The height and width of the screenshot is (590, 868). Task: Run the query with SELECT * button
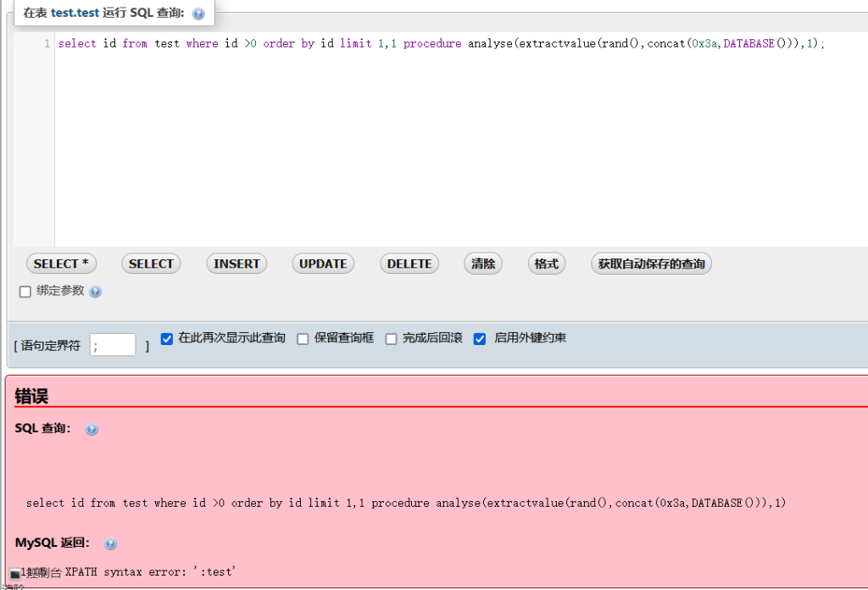pos(61,264)
